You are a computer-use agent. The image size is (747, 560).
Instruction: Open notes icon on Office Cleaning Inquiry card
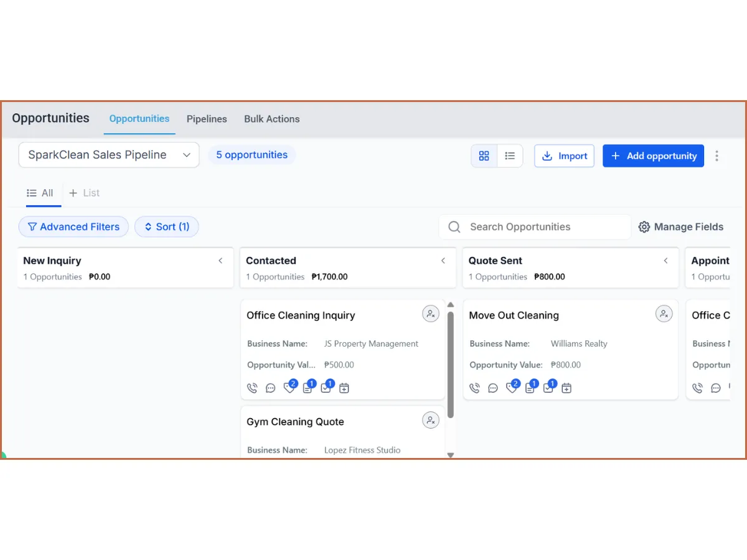tap(307, 388)
